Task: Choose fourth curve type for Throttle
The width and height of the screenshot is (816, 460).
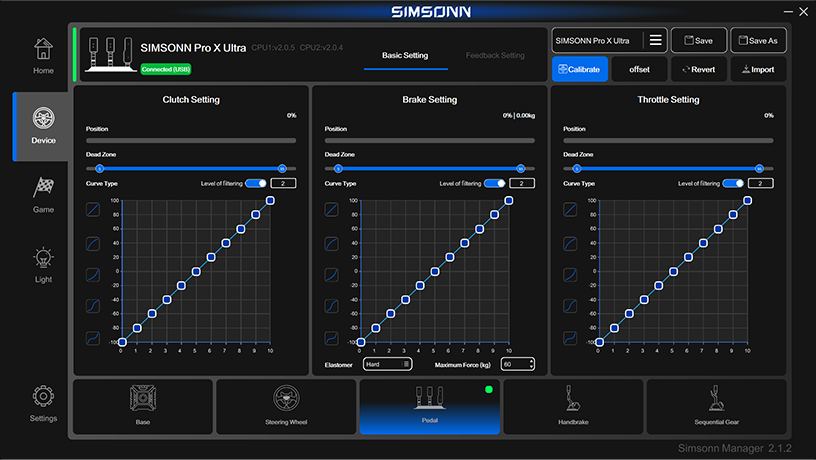Action: click(x=570, y=306)
